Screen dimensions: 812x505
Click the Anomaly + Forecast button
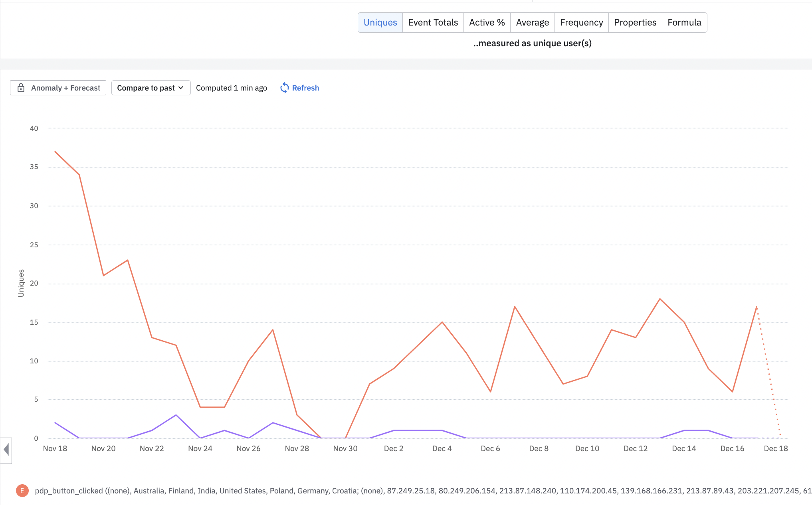coord(58,88)
